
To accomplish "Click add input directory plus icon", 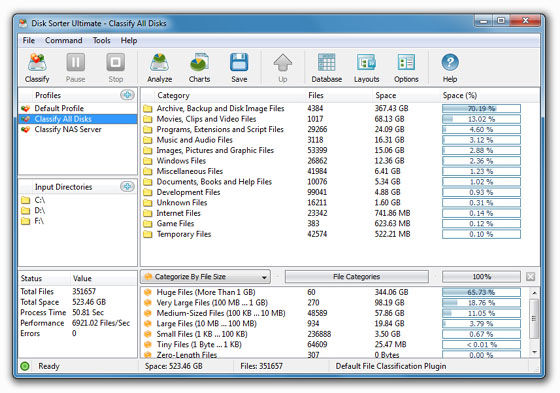I will coord(127,186).
